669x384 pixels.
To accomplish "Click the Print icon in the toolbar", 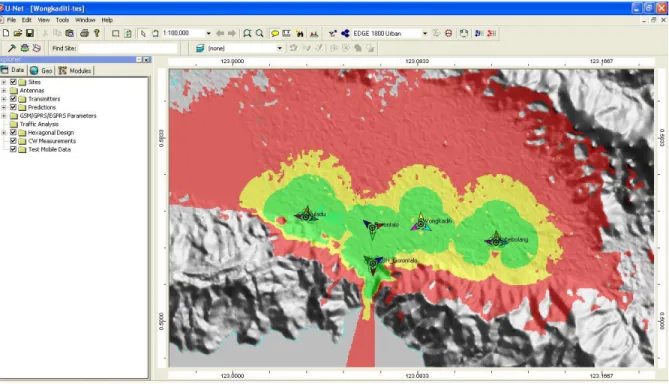I will (84, 33).
